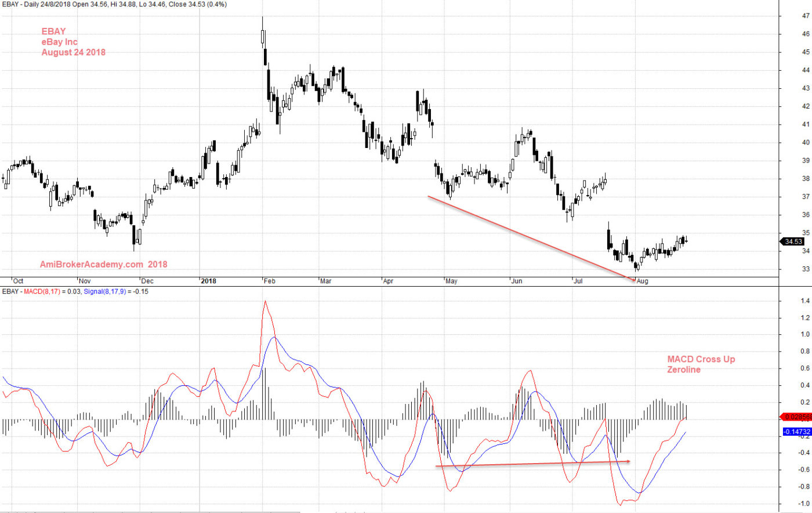Click the 37 price axis label
Screen dimensions: 812x513
[806, 197]
